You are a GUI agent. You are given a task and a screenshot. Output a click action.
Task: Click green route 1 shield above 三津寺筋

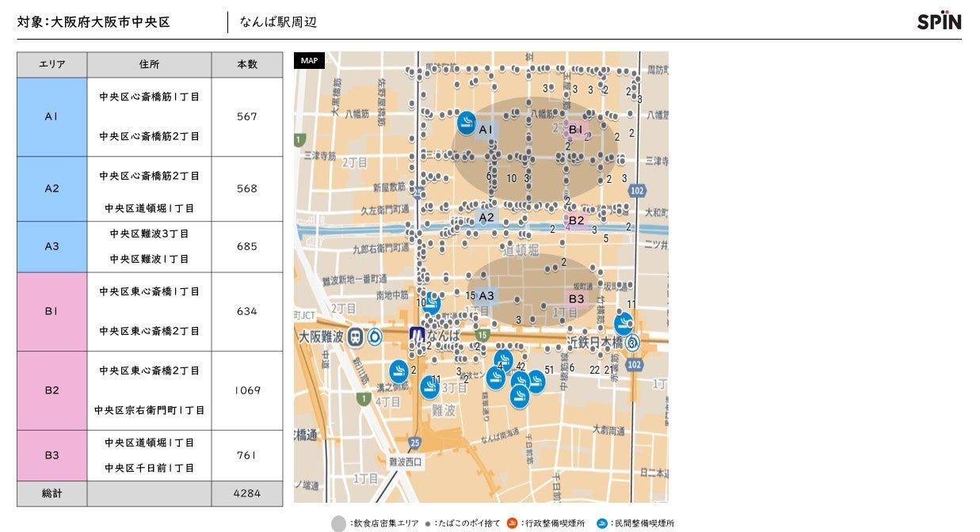click(x=299, y=140)
